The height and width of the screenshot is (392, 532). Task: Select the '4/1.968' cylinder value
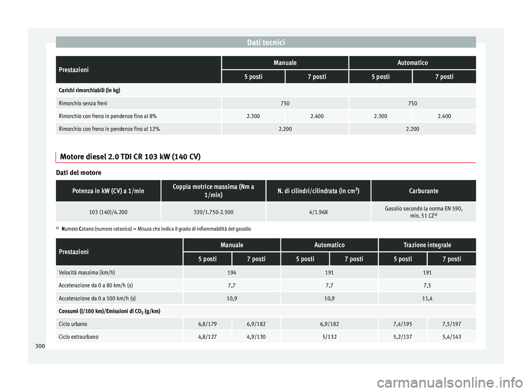[318, 212]
